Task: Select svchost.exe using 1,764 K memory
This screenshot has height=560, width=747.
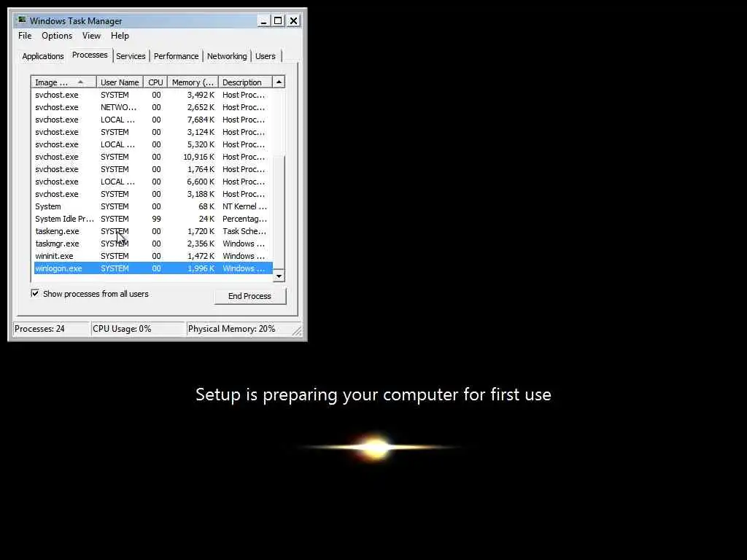Action: click(153, 169)
